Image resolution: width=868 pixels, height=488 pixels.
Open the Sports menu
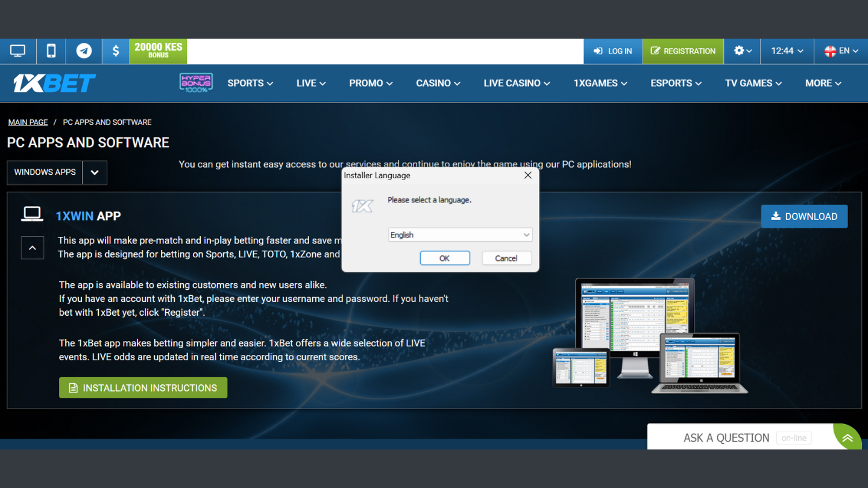pyautogui.click(x=250, y=83)
